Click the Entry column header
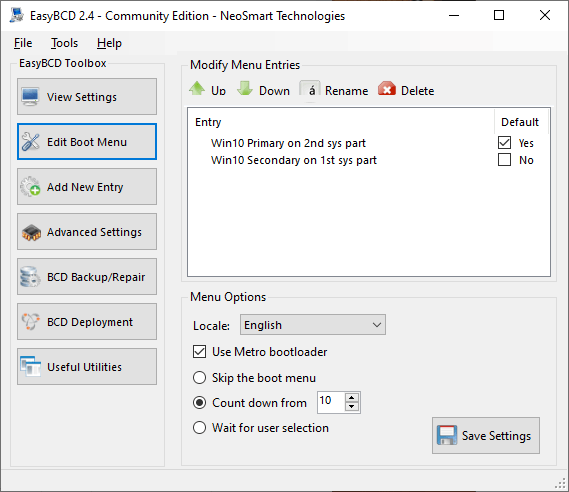This screenshot has height=492, width=569. pos(208,122)
